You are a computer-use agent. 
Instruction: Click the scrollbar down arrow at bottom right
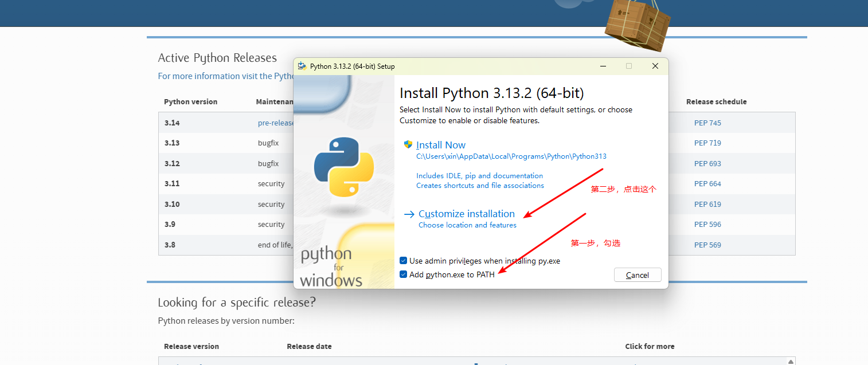[791, 361]
